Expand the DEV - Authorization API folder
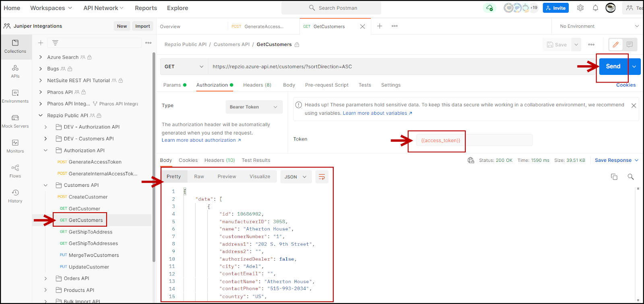 (x=45, y=127)
